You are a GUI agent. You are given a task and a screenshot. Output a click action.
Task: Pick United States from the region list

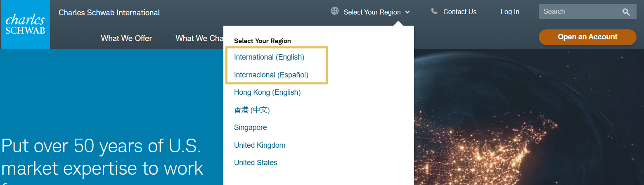[256, 163]
